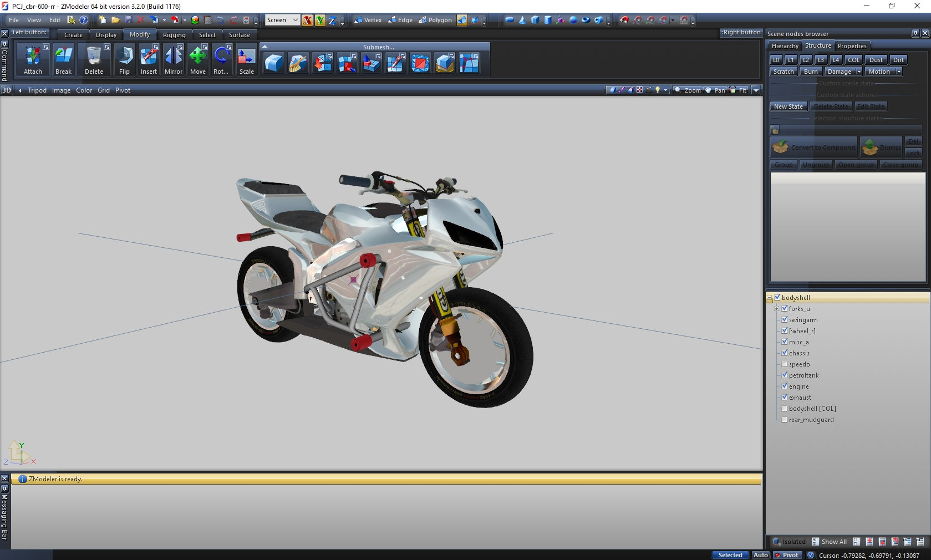The height and width of the screenshot is (560, 931).
Task: Expand the forks_u tree node
Action: point(776,309)
